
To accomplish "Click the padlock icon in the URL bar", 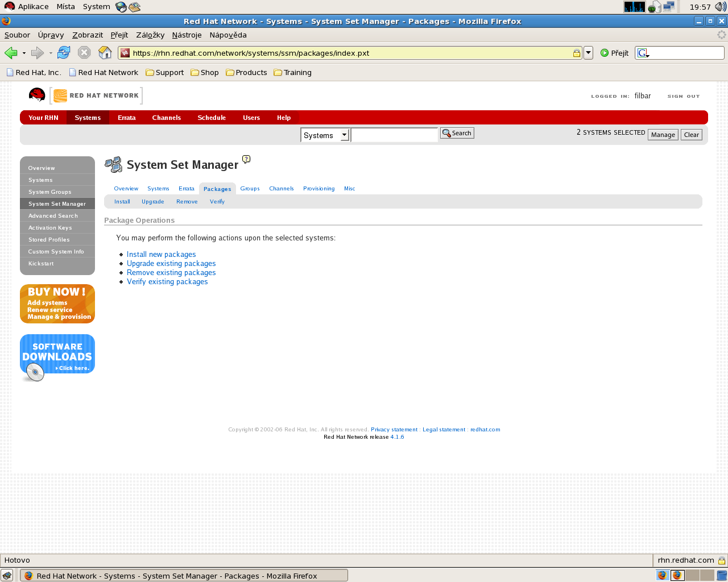I will pyautogui.click(x=577, y=53).
